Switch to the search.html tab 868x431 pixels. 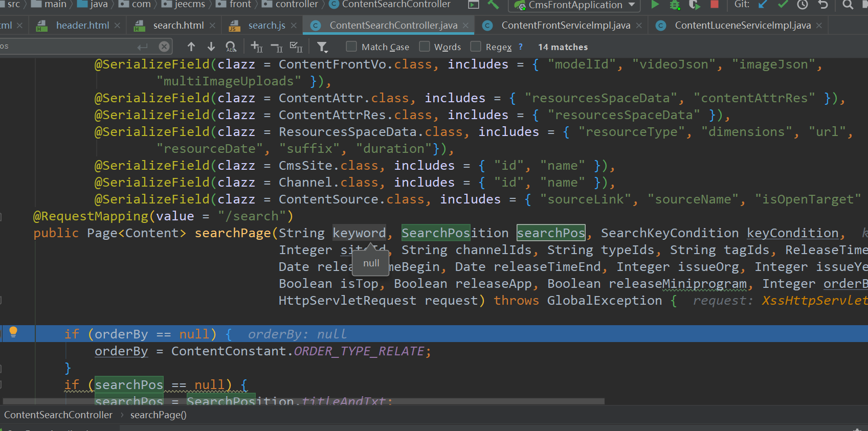(x=178, y=25)
